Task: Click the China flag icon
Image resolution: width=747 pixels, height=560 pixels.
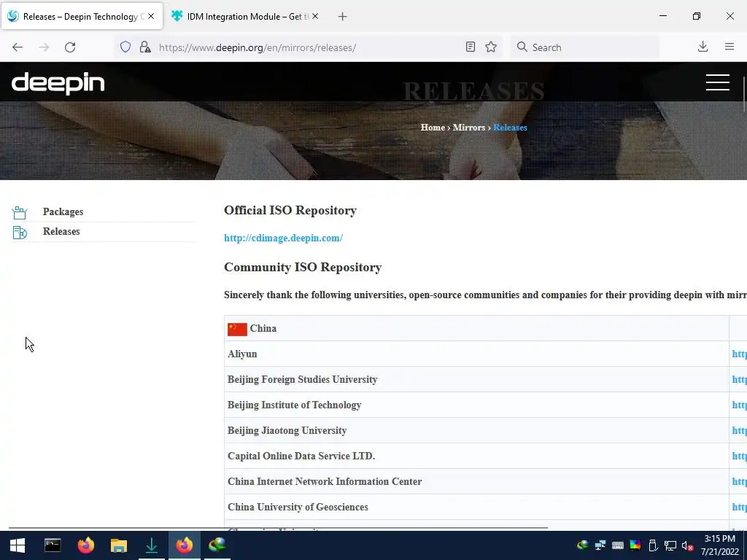Action: click(237, 329)
